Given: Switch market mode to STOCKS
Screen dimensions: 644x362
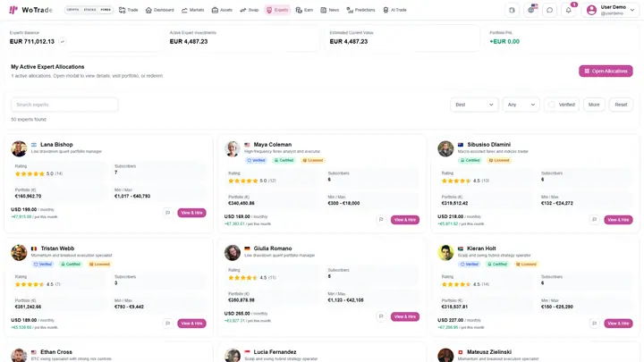Looking at the screenshot, I should tap(89, 10).
